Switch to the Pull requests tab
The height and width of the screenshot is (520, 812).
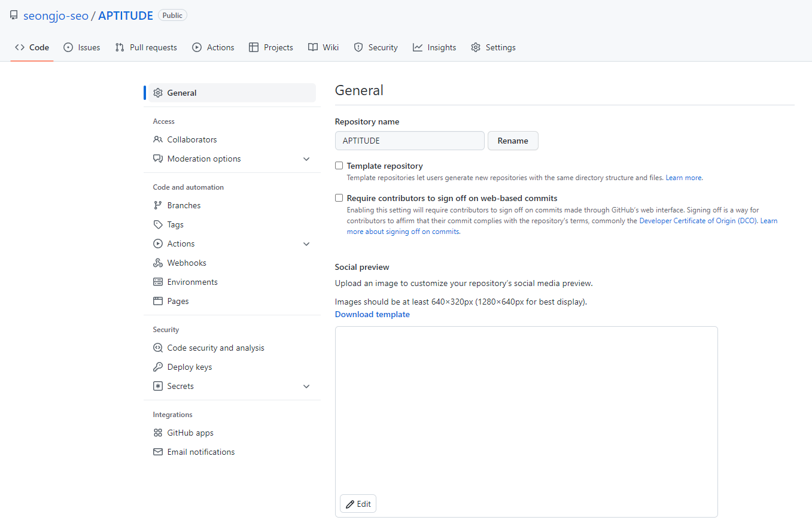pos(146,47)
